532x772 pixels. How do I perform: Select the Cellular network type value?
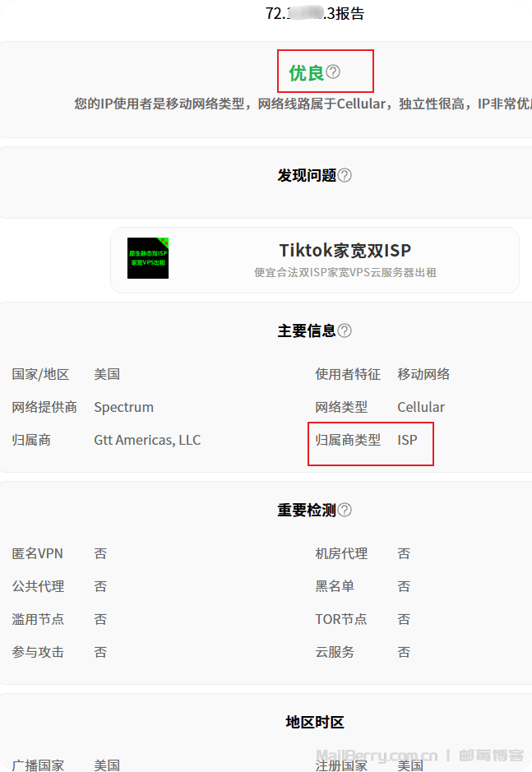[420, 407]
